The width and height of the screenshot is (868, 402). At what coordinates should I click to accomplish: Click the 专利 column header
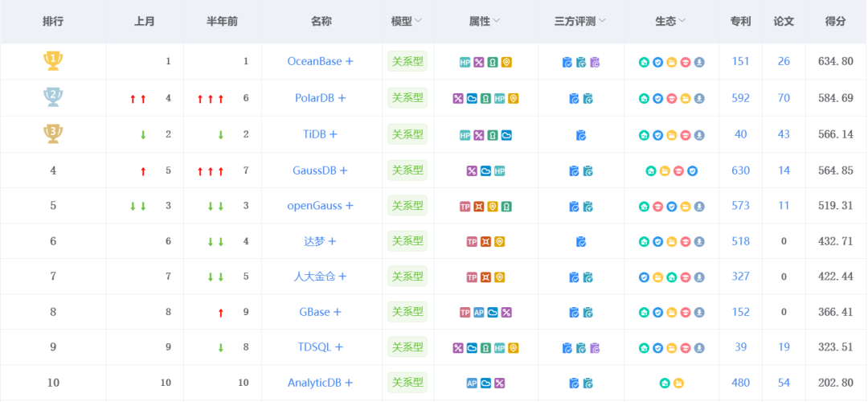tap(741, 22)
